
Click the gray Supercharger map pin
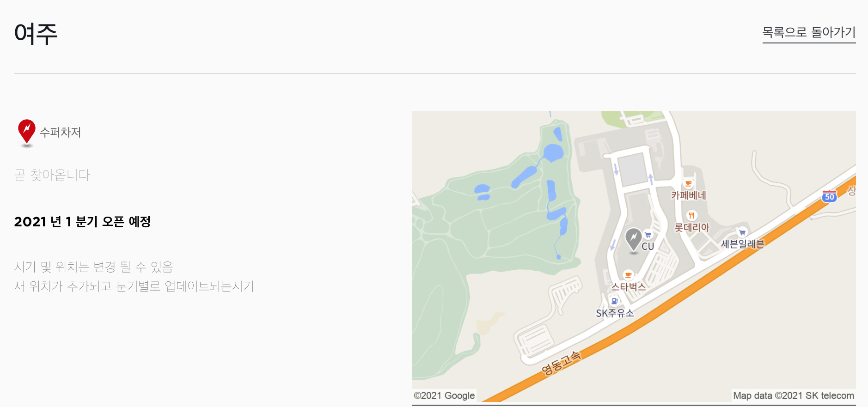point(633,240)
